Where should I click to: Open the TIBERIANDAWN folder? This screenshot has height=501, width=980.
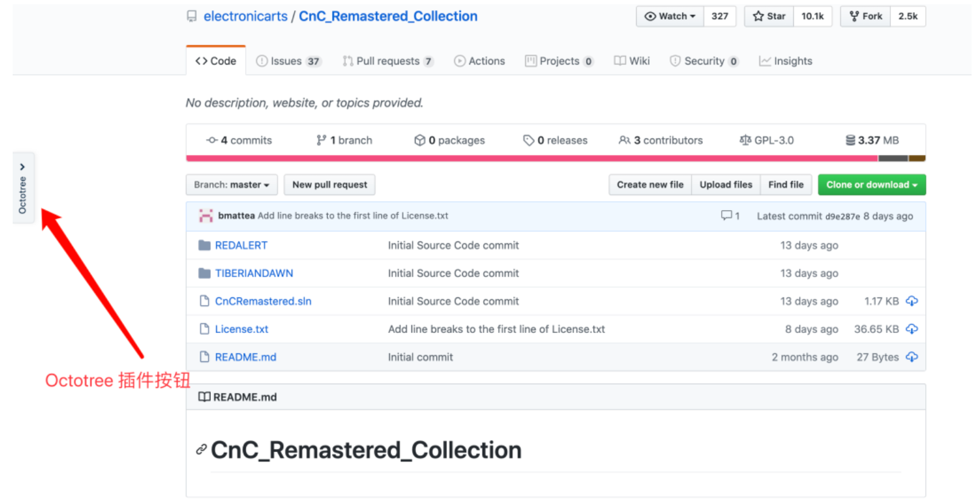coord(254,273)
